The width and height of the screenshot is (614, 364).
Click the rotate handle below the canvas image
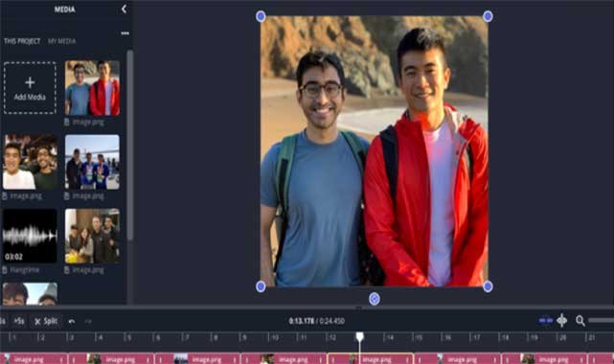point(375,299)
